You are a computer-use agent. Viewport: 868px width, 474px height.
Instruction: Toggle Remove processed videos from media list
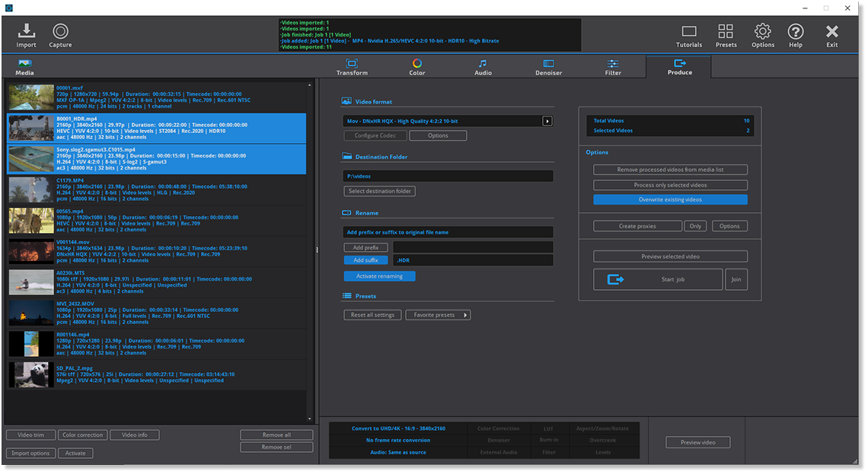click(x=670, y=170)
